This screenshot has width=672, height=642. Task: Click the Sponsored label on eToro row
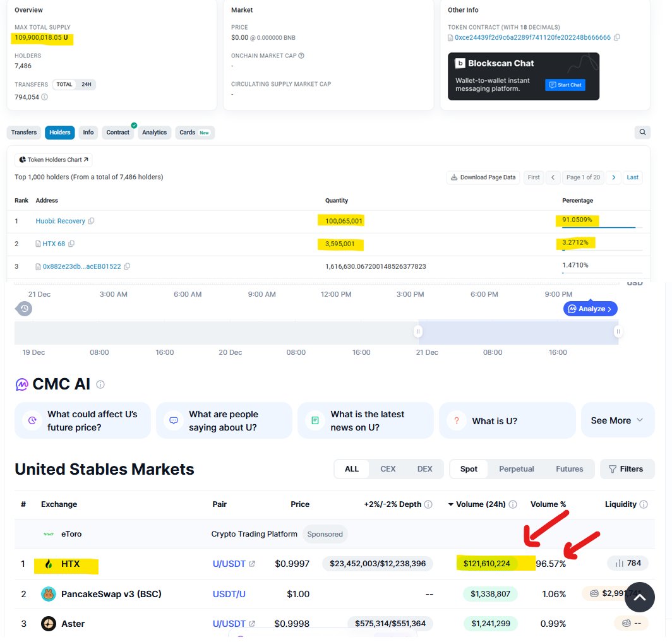point(325,534)
